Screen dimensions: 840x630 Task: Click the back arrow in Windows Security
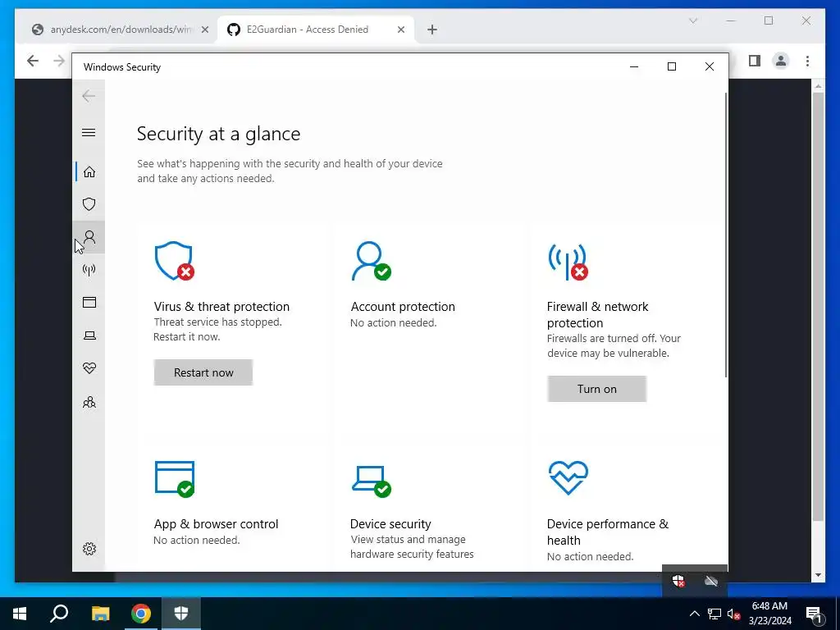89,96
